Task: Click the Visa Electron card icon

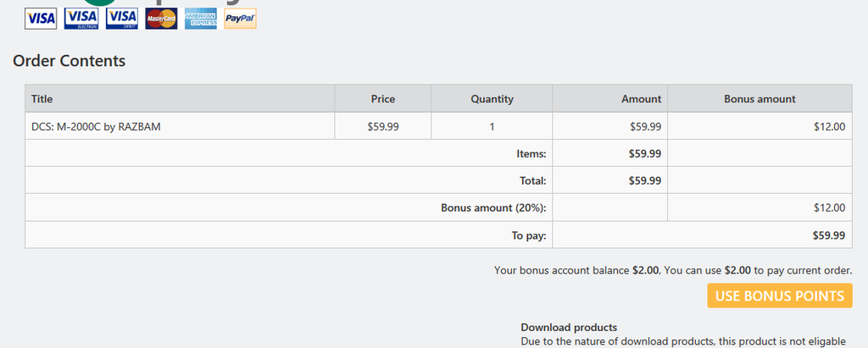Action: 81,19
